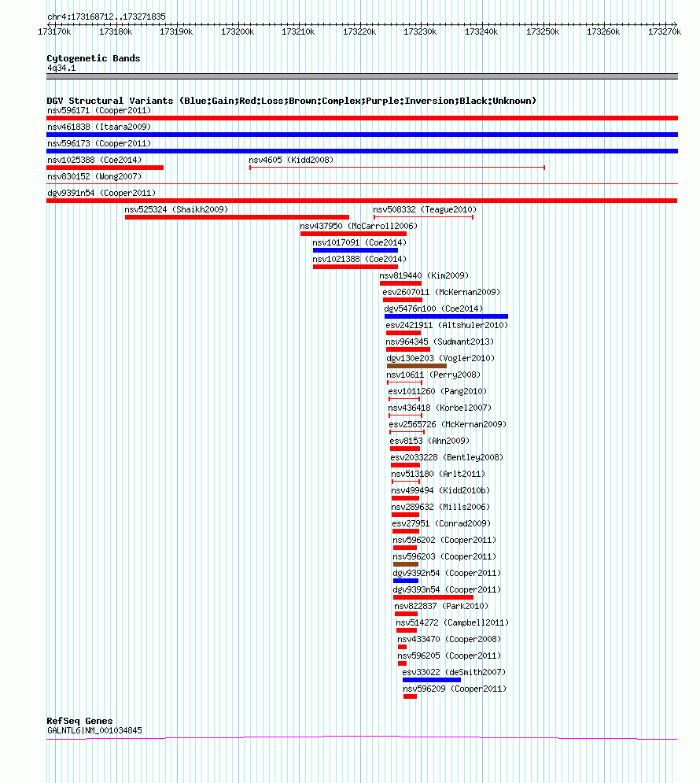The image size is (700, 783).
Task: Select esv2607011 (McKernan2009) label
Action: 441,292
